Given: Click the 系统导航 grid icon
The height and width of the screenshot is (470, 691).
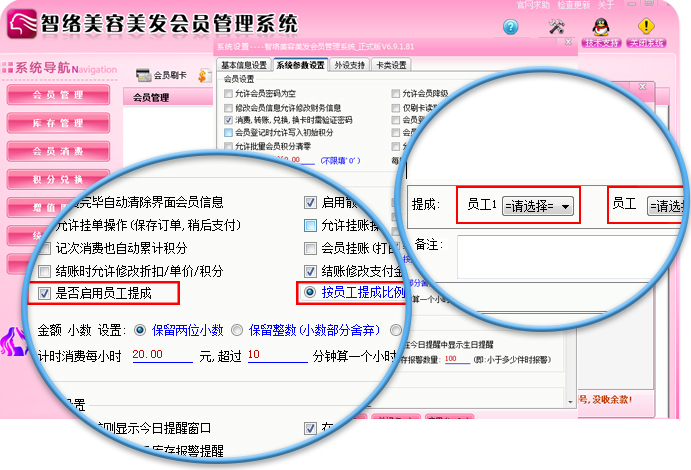Looking at the screenshot, I should click(x=7, y=68).
